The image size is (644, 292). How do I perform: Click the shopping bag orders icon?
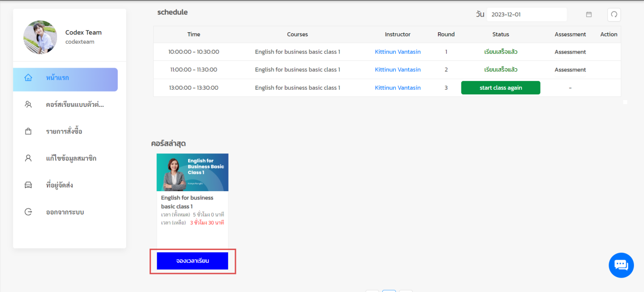coord(28,131)
